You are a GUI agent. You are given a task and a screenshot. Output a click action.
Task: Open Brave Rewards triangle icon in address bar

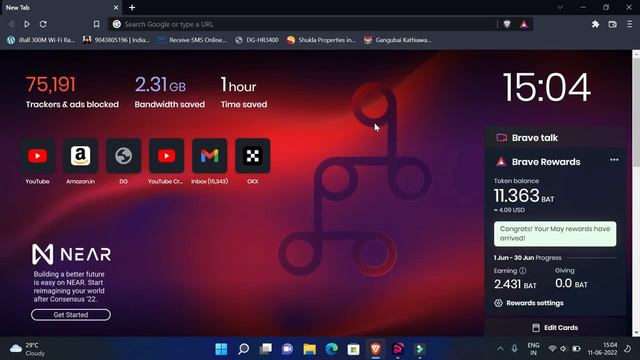524,24
